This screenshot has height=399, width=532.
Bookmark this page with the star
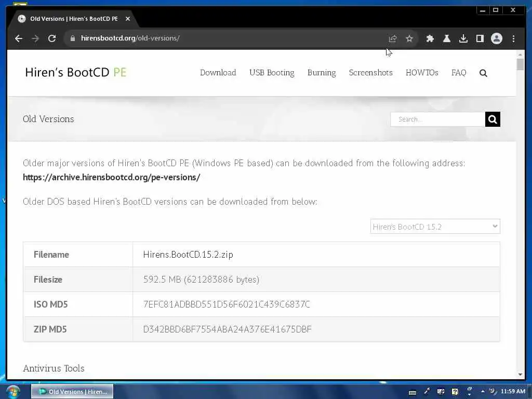click(409, 38)
